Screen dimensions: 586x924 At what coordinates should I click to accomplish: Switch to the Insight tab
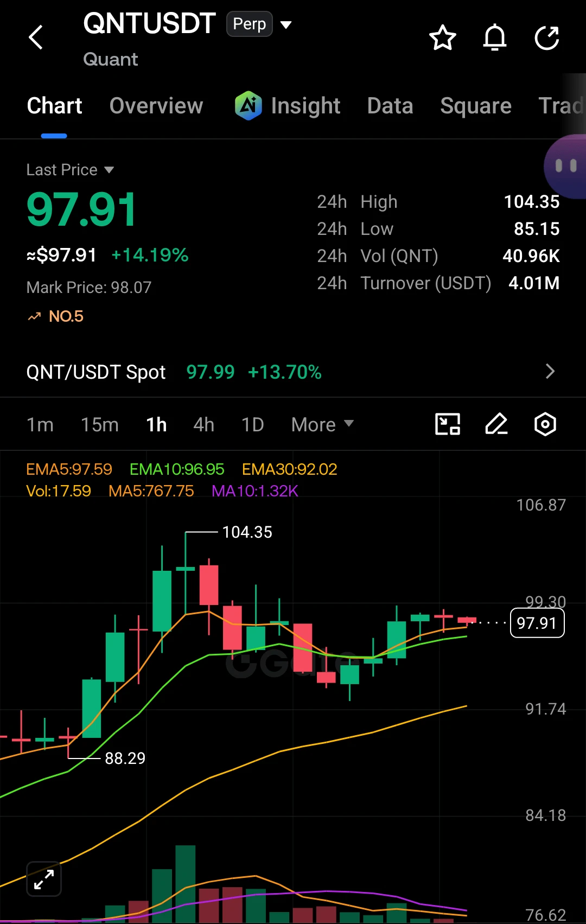pyautogui.click(x=305, y=106)
